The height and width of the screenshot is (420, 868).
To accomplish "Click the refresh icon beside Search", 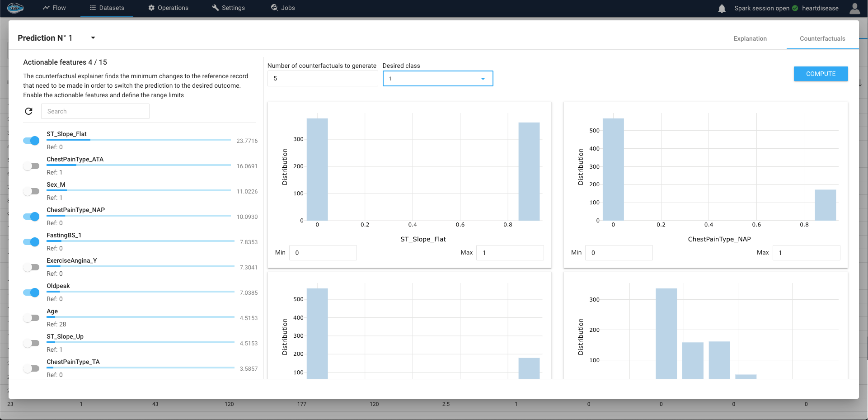I will (29, 111).
